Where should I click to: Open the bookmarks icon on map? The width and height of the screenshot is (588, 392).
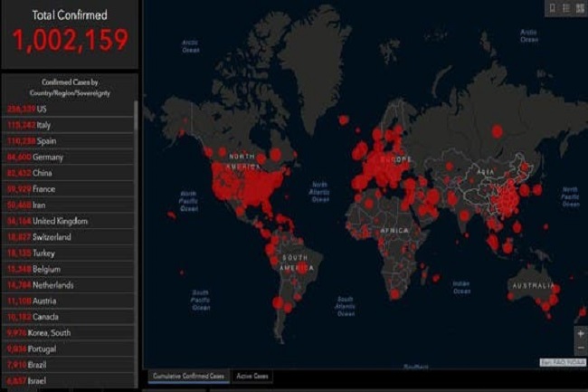pos(553,9)
